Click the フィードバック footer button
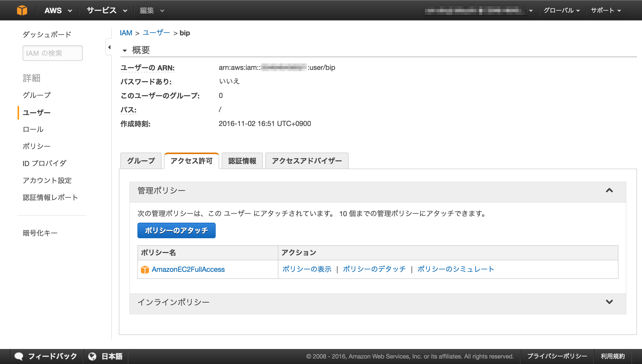This screenshot has width=642, height=364. (46, 356)
